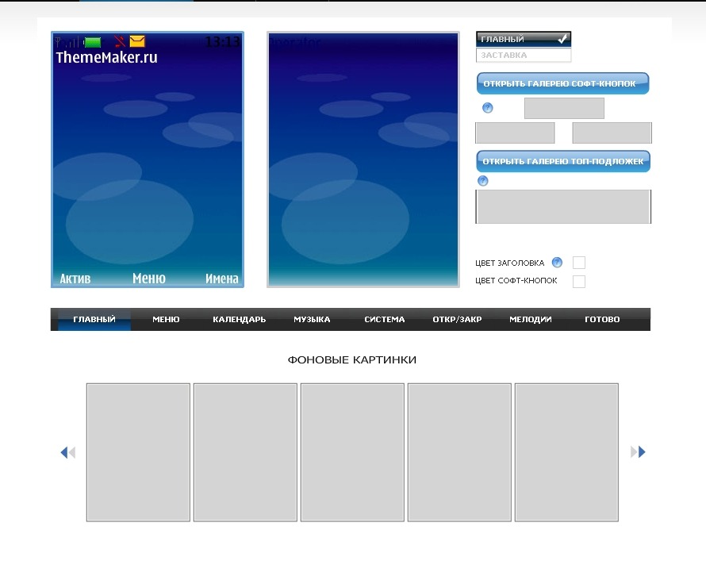Click the Актив soft key on phone preview
Viewport: 706px width, 588px height.
tap(75, 279)
